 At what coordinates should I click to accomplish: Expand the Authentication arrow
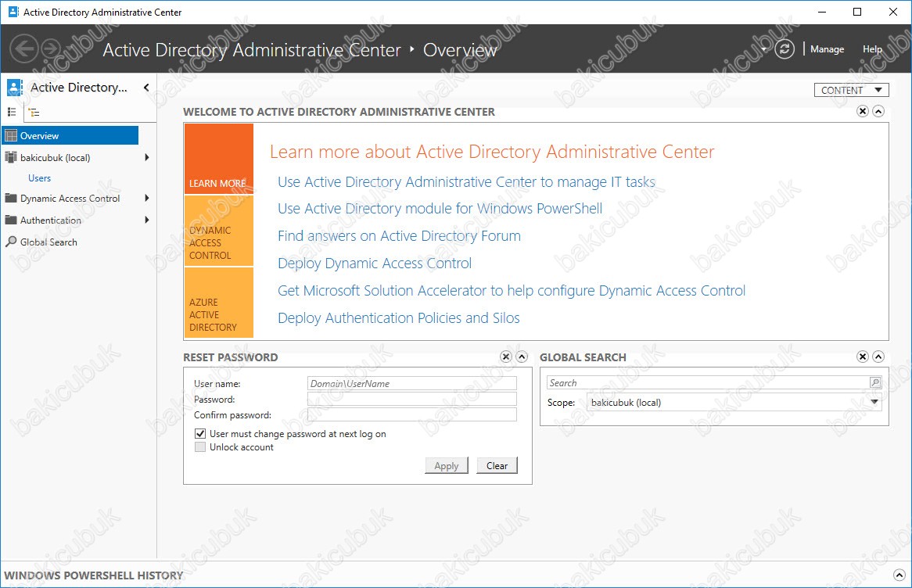[x=146, y=220]
